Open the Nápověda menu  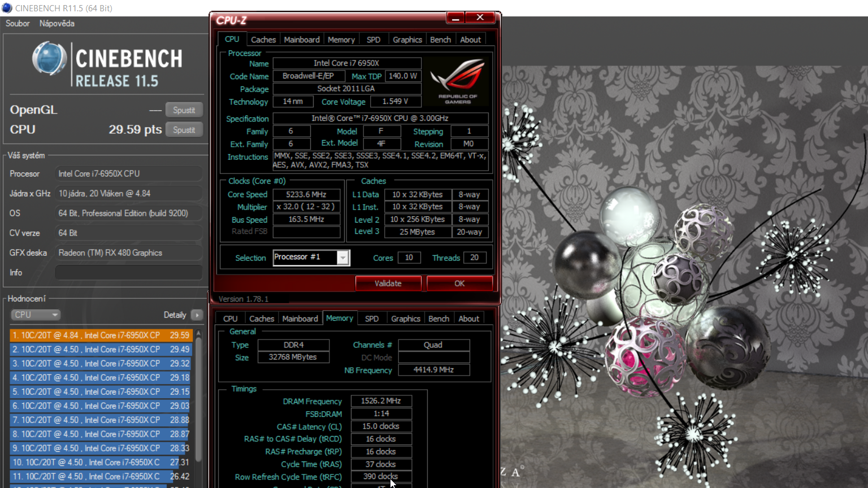click(x=57, y=23)
